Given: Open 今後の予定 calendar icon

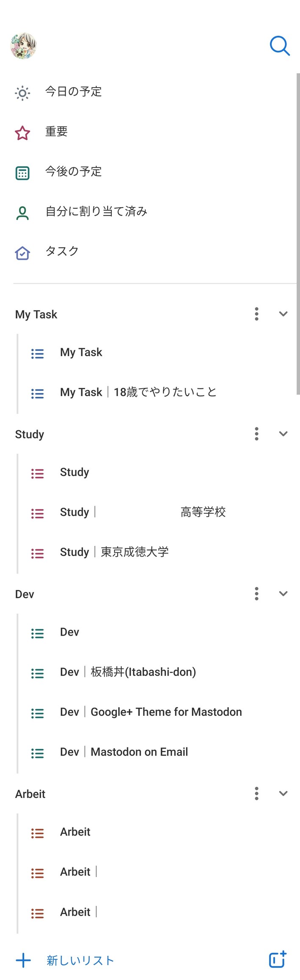Looking at the screenshot, I should pyautogui.click(x=22, y=173).
